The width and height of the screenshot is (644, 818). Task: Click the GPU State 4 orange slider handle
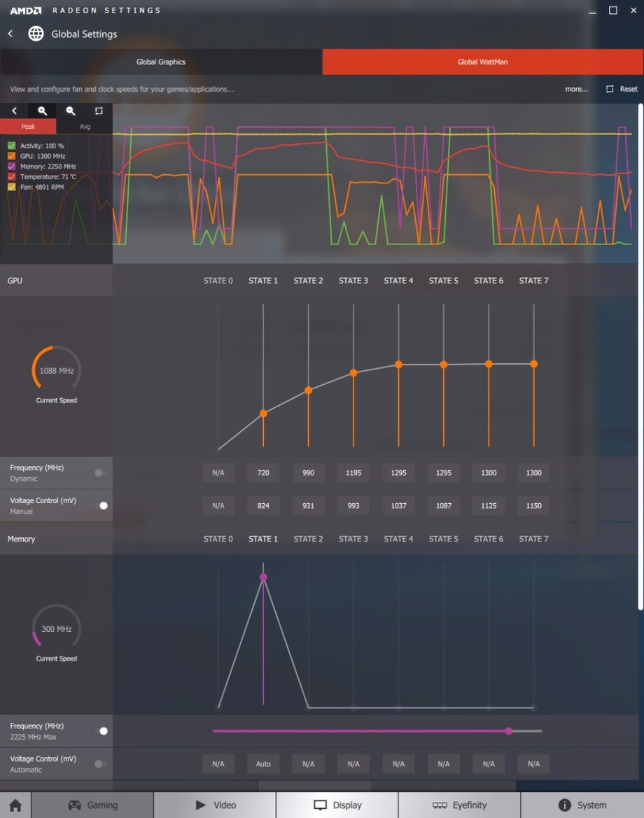tap(398, 365)
